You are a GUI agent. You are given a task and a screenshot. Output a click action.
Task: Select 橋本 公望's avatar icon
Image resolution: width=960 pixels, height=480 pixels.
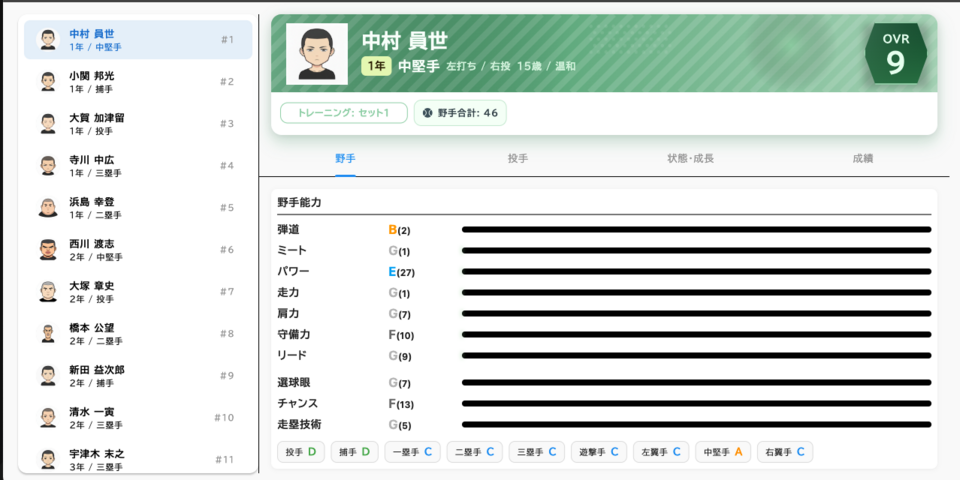coord(48,334)
